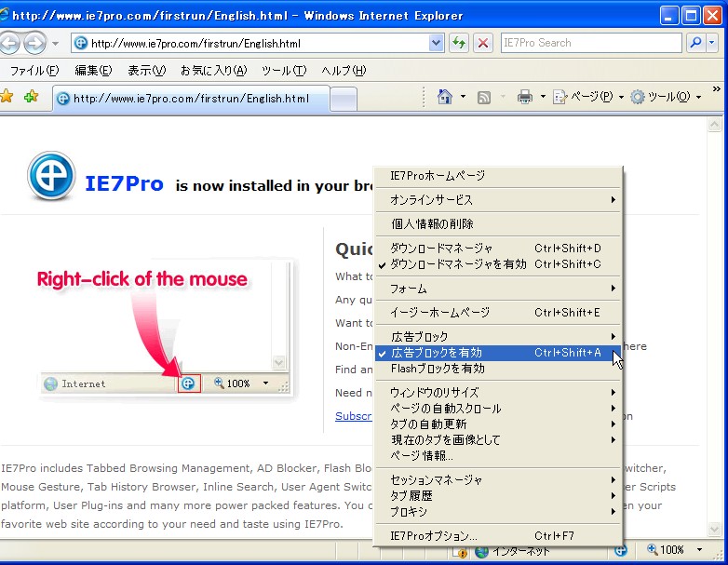Viewport: 728px width, 565px height.
Task: Click the red Stop loading icon
Action: (483, 43)
